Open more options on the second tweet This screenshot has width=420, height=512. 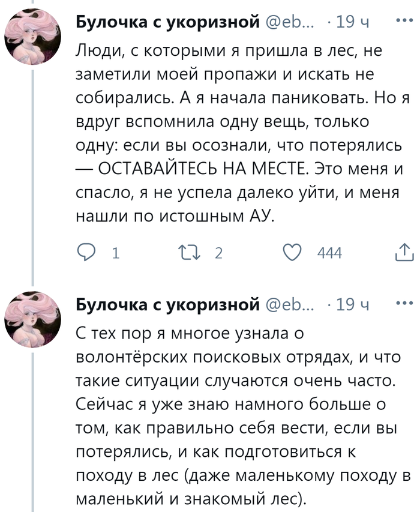(404, 304)
